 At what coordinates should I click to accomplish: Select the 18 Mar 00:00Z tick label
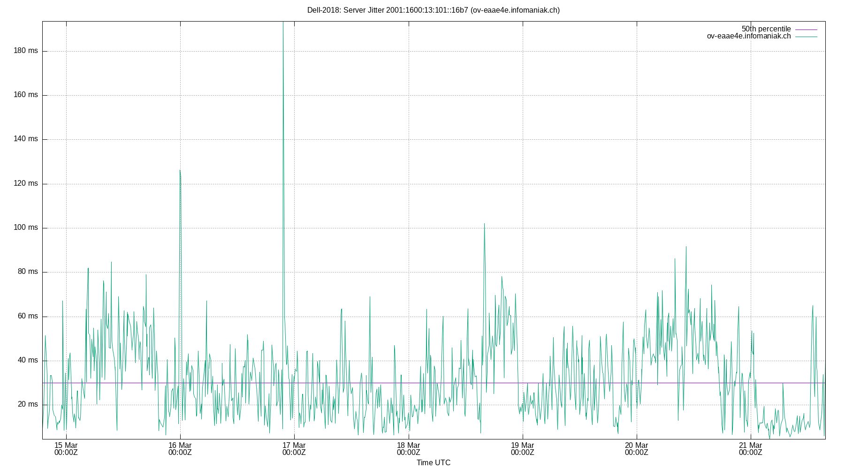408,449
